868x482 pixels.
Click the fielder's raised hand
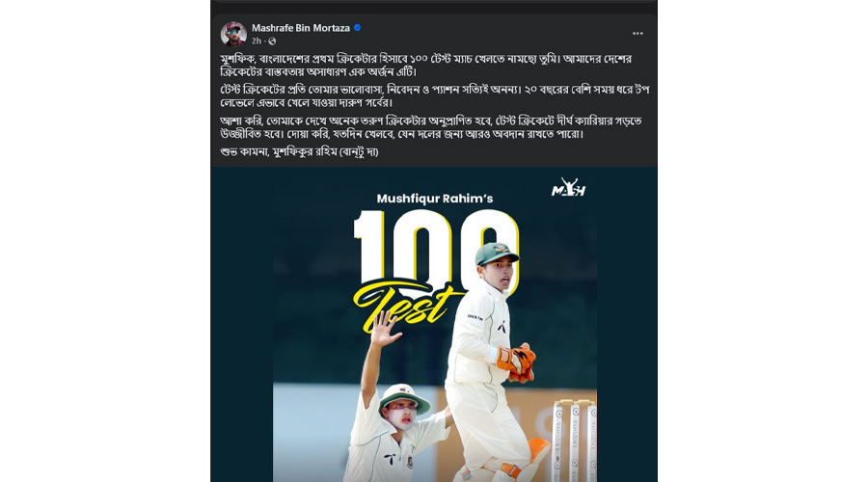coord(385,329)
